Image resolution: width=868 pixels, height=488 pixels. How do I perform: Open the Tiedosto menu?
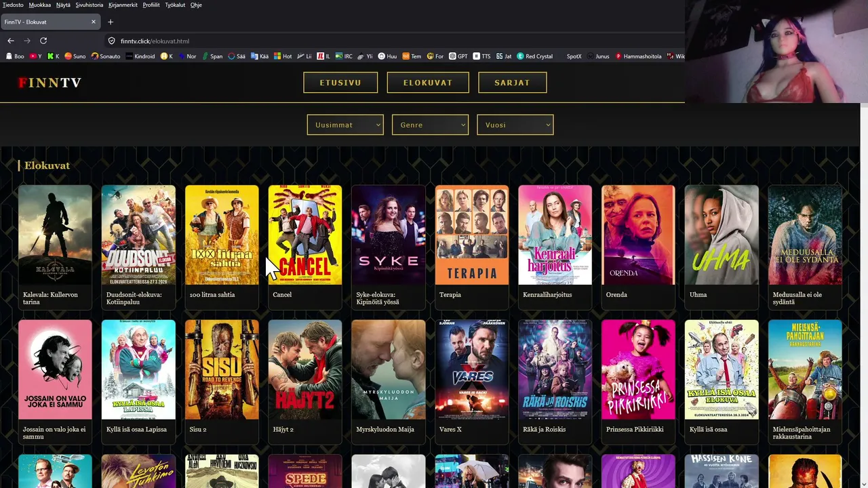(13, 5)
